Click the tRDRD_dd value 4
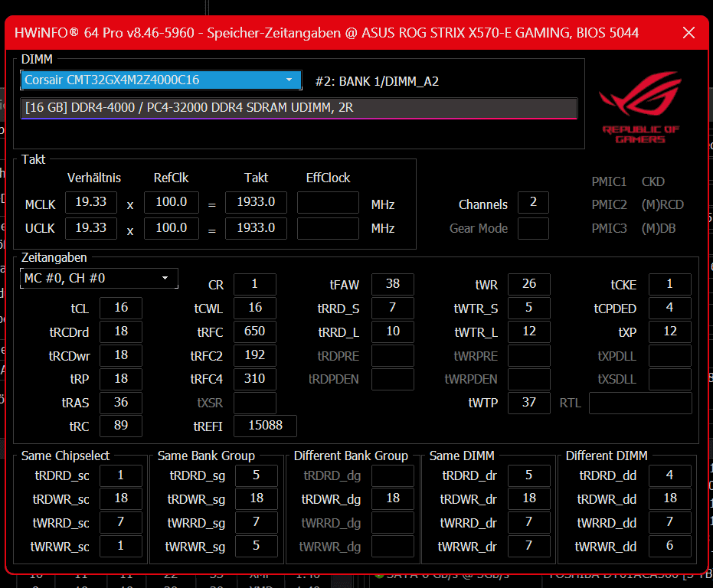 (x=670, y=475)
